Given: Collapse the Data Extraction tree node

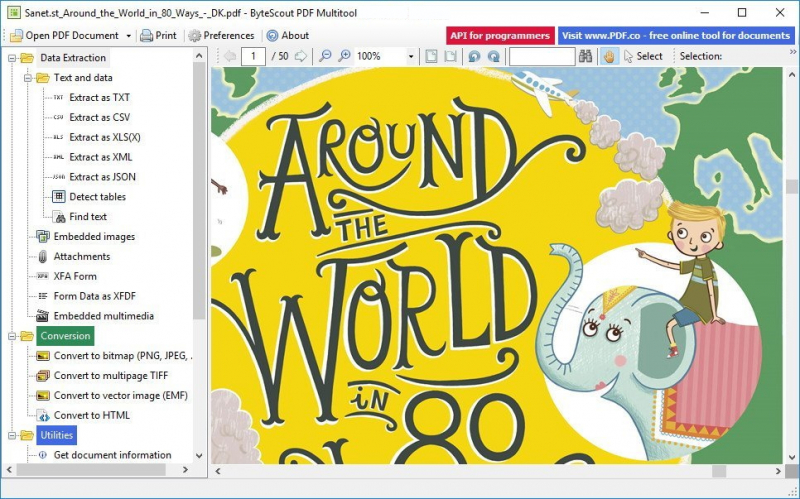Looking at the screenshot, I should click(12, 58).
